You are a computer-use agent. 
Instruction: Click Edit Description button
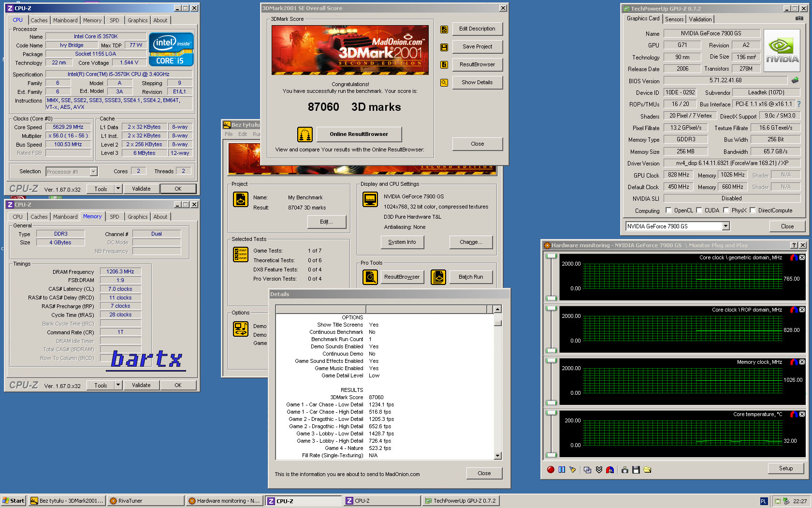[x=478, y=29]
